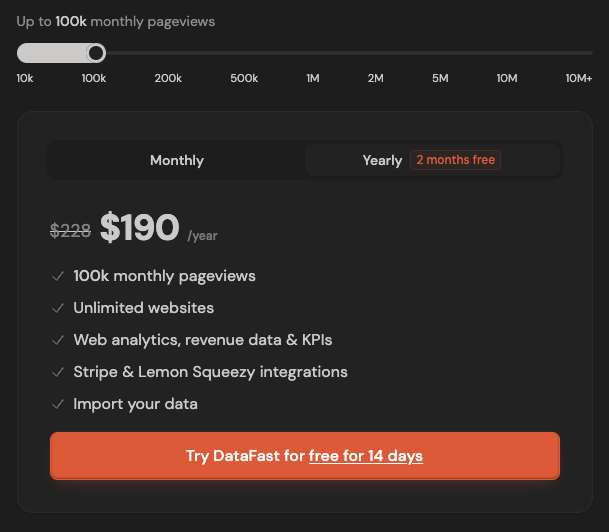Set slider to 10k pageviews
The image size is (609, 532).
[x=25, y=78]
